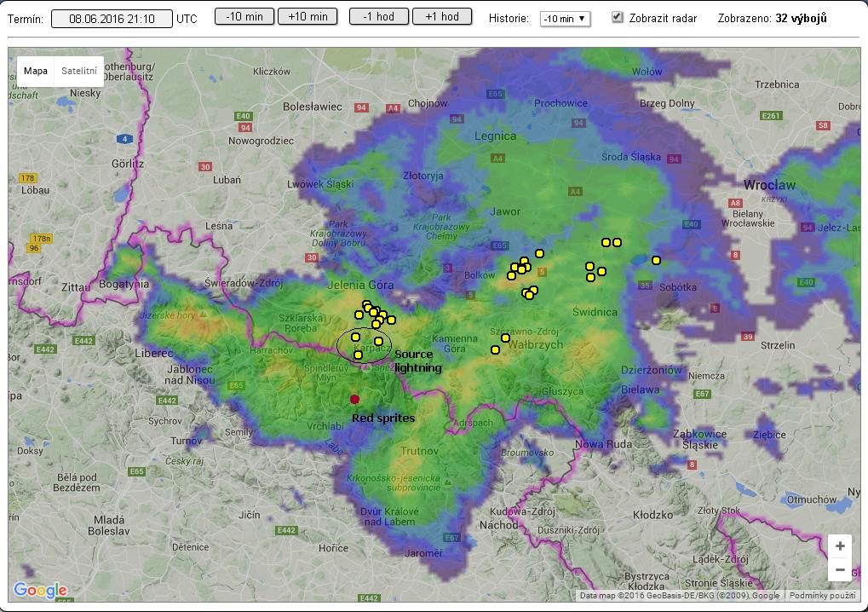Viewport: 868px width, 612px height.
Task: Click the Złotoryja town label
Action: pos(423,176)
